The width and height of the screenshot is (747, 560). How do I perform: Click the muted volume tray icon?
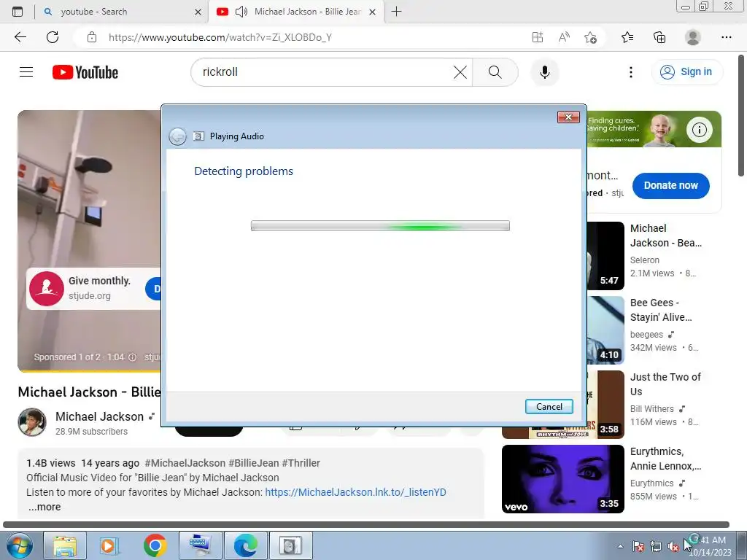[673, 547]
